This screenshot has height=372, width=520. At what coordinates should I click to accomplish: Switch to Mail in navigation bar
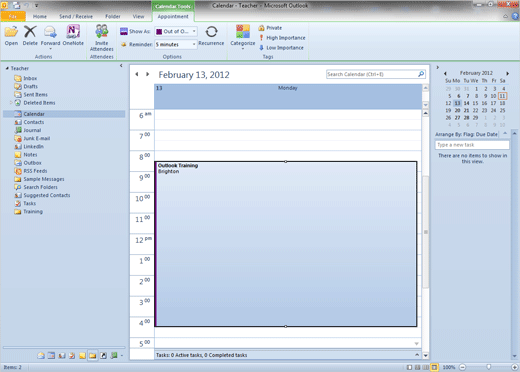[x=41, y=356]
